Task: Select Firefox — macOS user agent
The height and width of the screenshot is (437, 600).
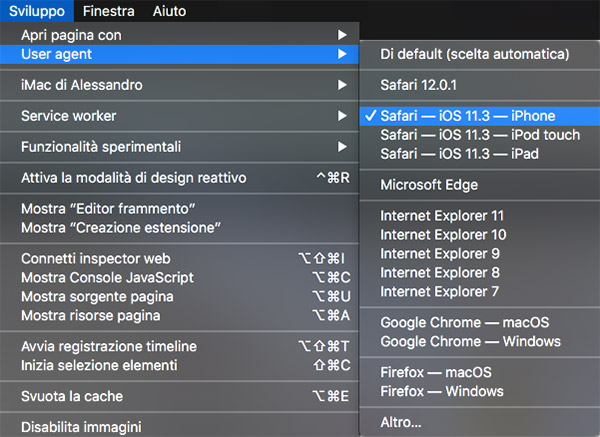Action: click(480, 372)
